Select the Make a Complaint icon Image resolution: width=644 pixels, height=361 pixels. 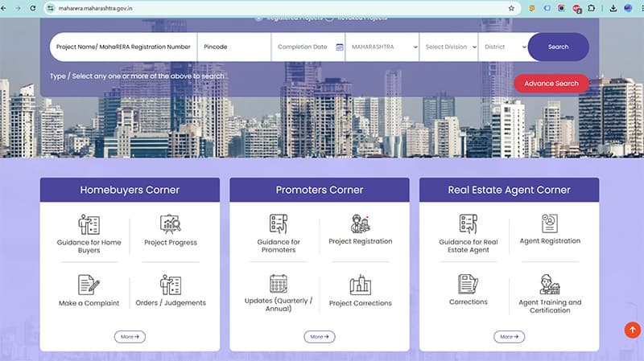point(89,285)
